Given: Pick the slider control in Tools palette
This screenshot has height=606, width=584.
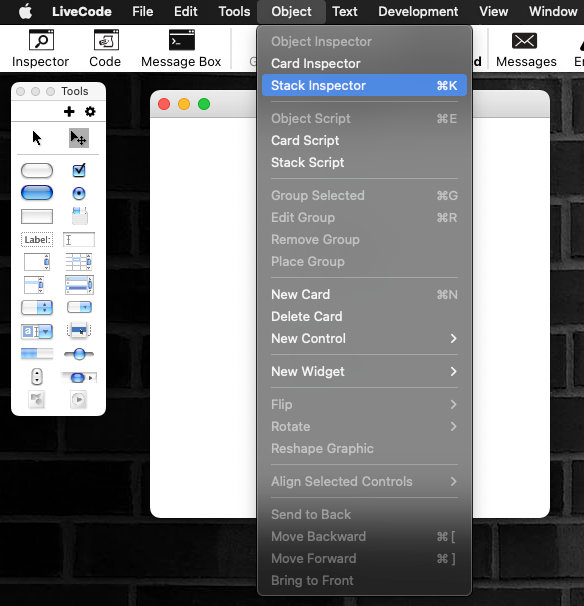Looking at the screenshot, I should pos(79,354).
